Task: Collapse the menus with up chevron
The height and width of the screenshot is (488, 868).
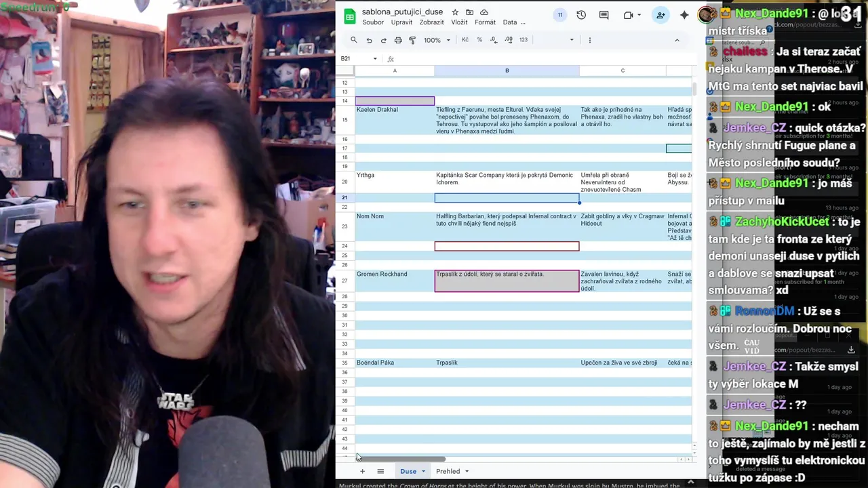Action: (x=677, y=40)
